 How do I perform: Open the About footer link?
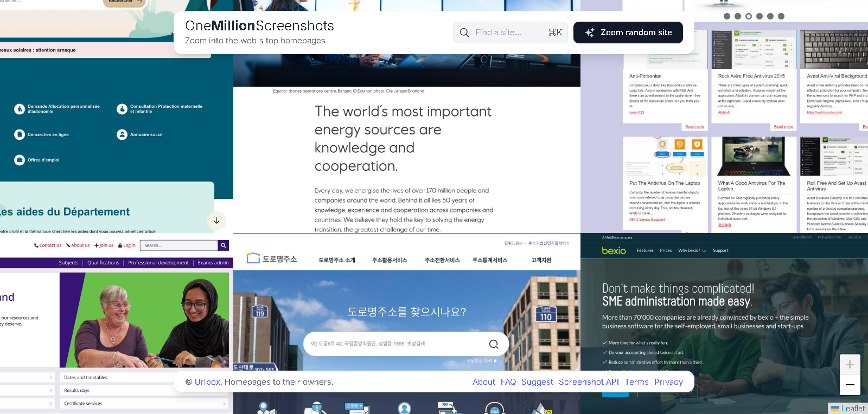click(484, 382)
